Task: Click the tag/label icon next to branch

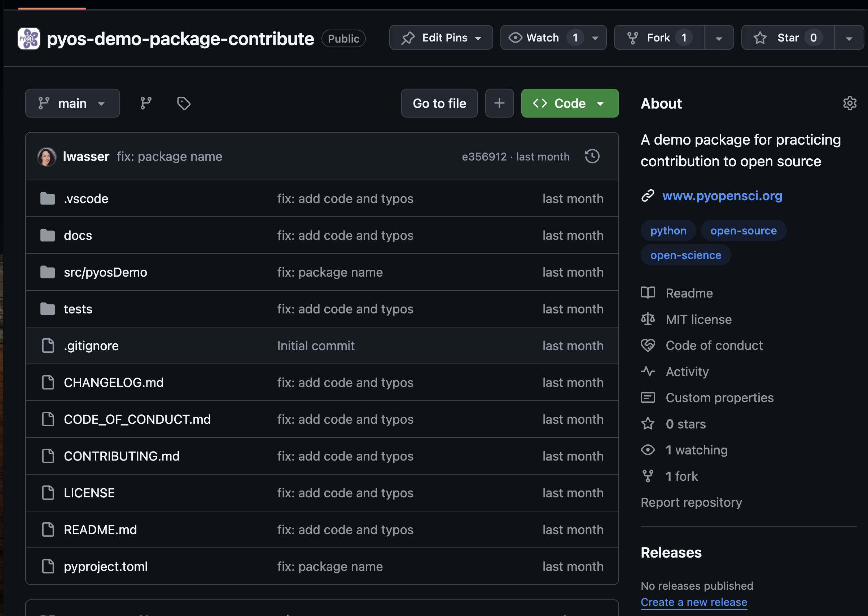Action: (x=183, y=104)
